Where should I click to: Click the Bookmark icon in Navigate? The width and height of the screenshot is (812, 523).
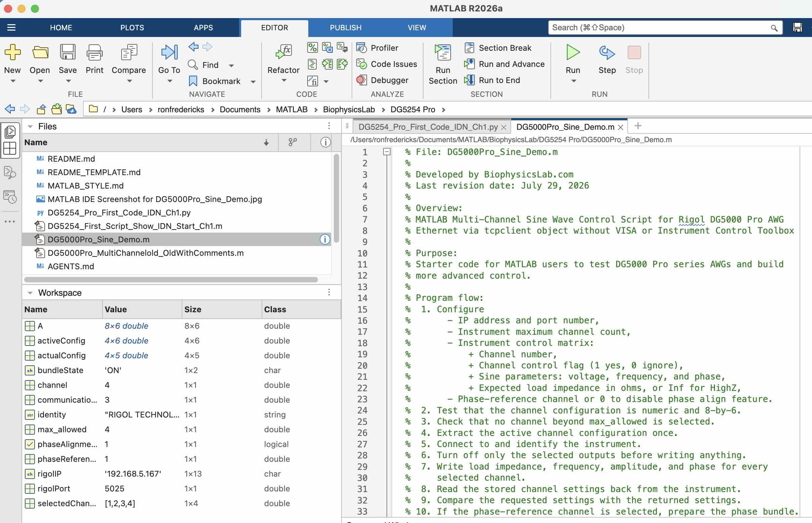[x=193, y=81]
